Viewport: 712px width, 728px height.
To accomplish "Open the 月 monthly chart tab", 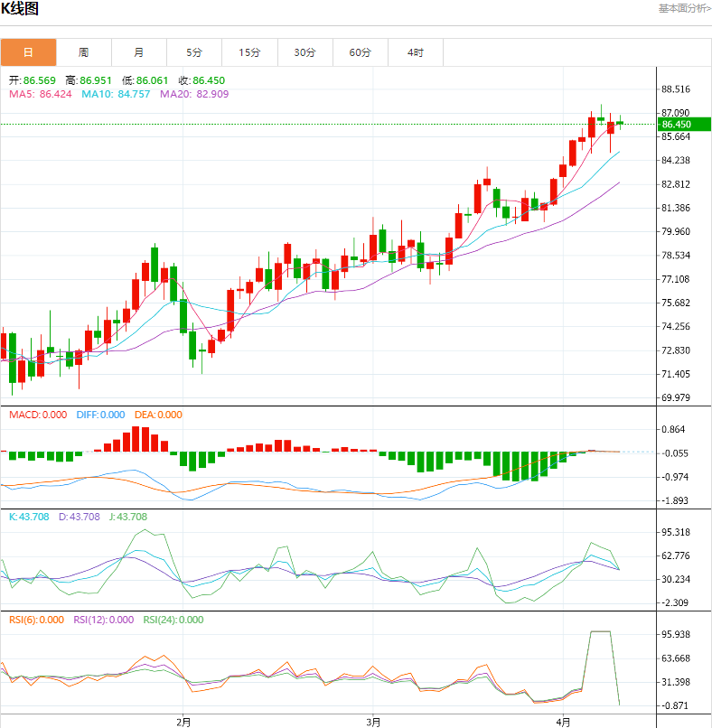I will point(138,52).
